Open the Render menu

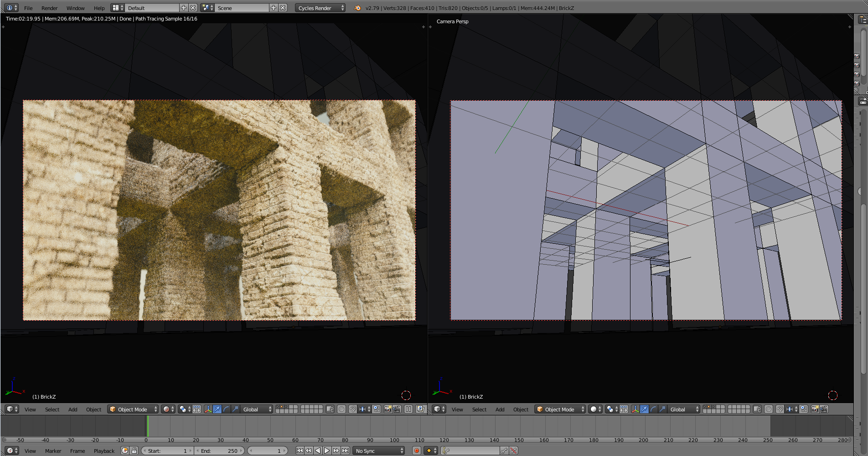49,8
